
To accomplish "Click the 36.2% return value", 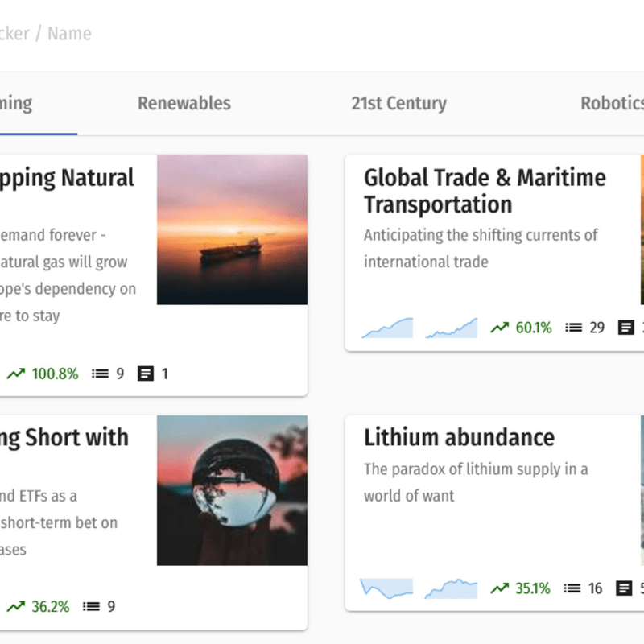I will pyautogui.click(x=51, y=607).
